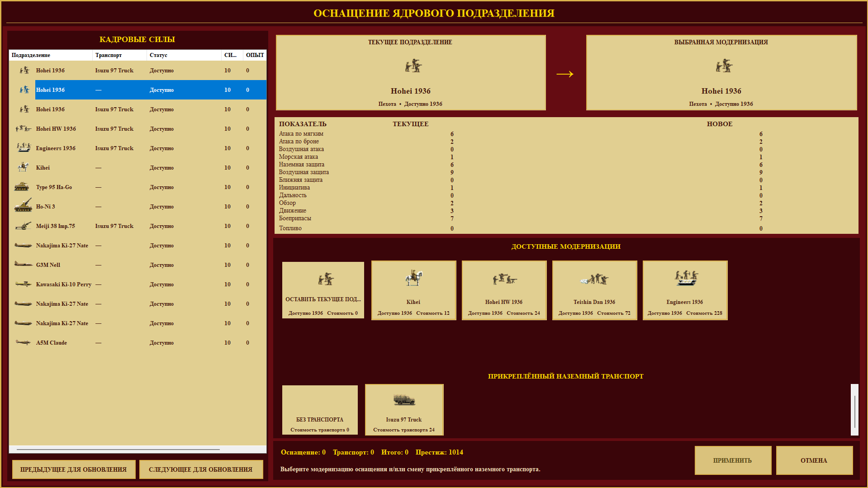The height and width of the screenshot is (488, 868).
Task: Select the Nakajima Ki-27 Nate row above A5M Claude
Action: [138, 323]
